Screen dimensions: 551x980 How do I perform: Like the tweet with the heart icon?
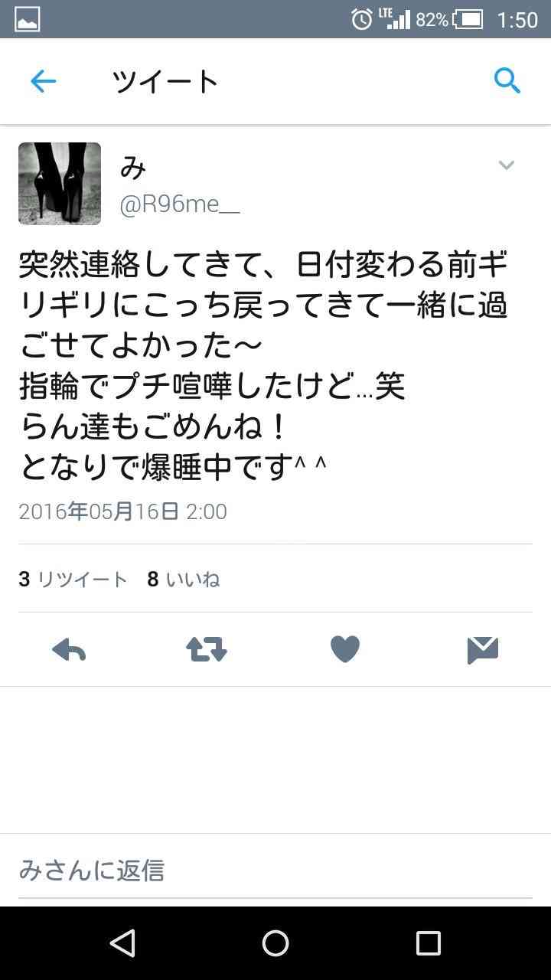click(345, 650)
